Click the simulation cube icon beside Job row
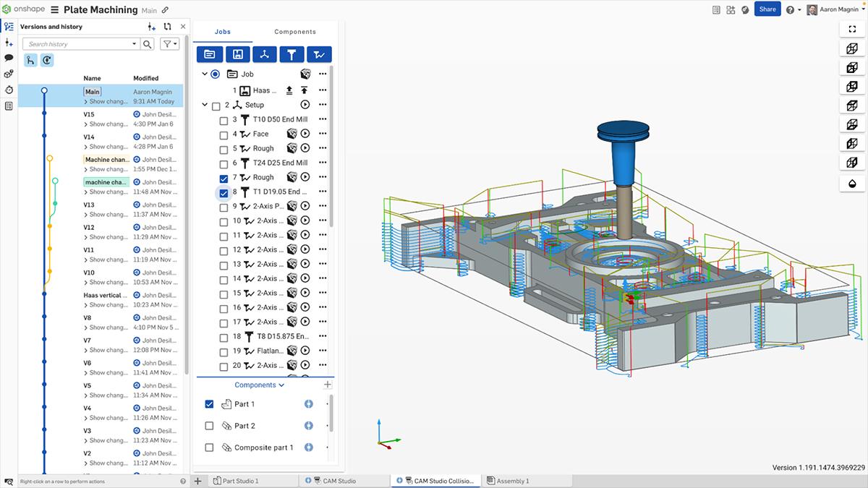The width and height of the screenshot is (868, 488). click(306, 74)
